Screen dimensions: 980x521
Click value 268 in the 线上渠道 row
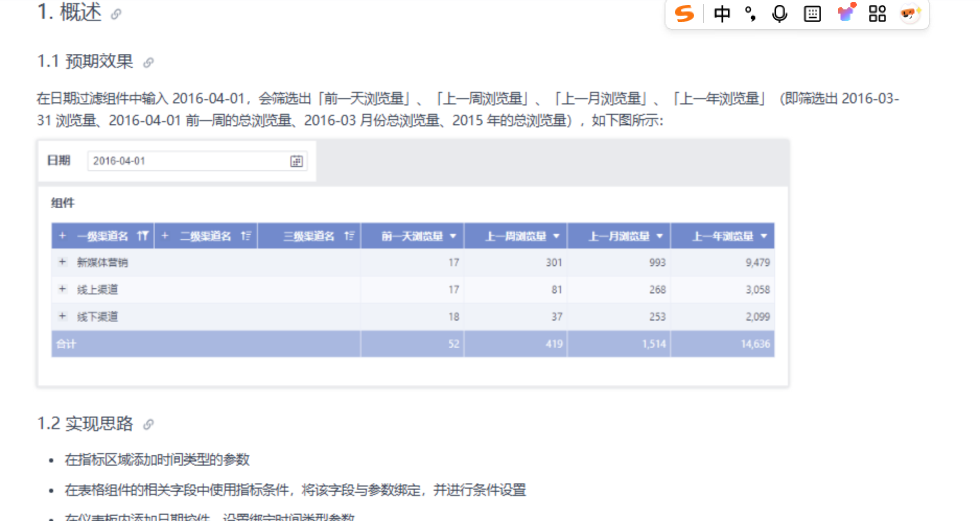(657, 290)
